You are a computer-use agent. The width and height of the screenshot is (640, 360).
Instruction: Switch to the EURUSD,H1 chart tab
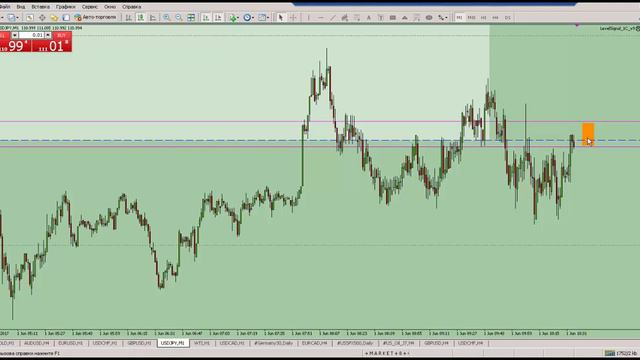pyautogui.click(x=71, y=343)
